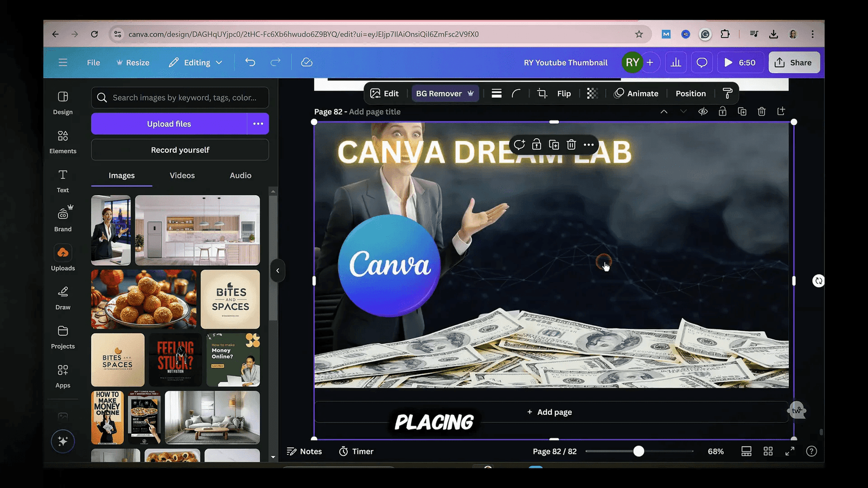868x488 pixels.
Task: Click 68% zoom percentage
Action: [x=716, y=451]
